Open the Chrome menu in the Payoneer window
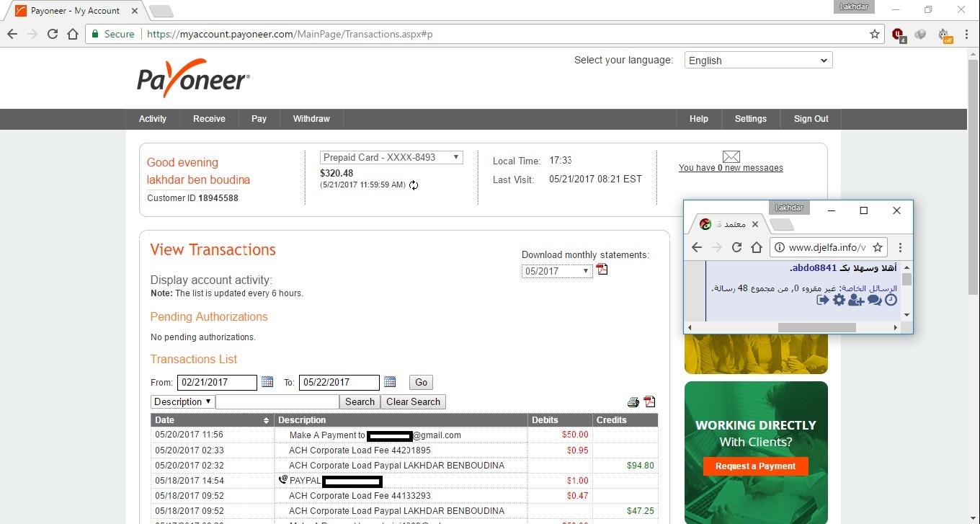980x524 pixels. pos(968,34)
